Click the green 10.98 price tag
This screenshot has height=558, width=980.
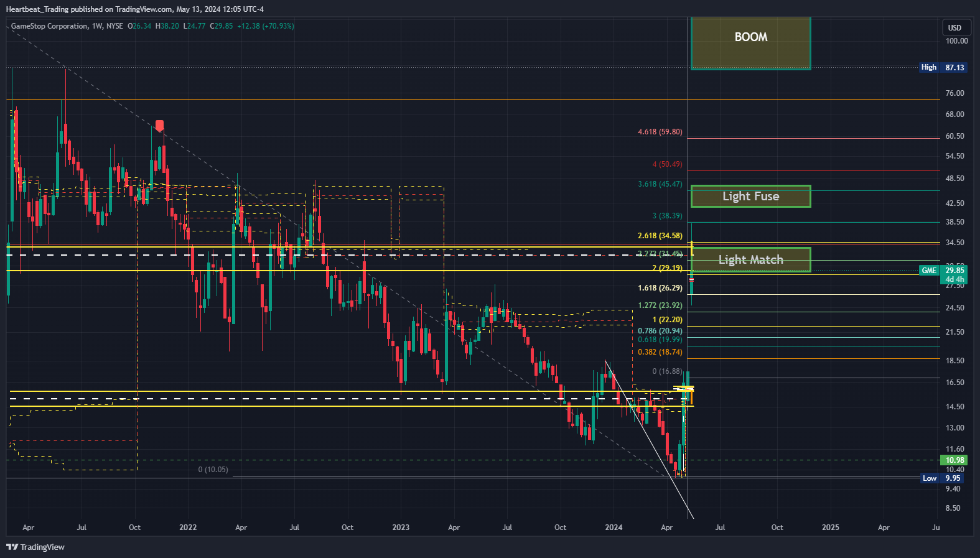(954, 460)
